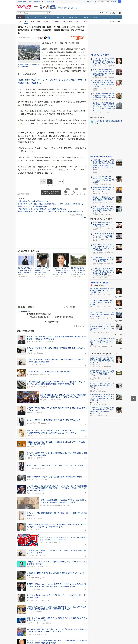Click the 購入履歴 button
Screen dimensions: 138x644
pyautogui.click(x=112, y=13)
